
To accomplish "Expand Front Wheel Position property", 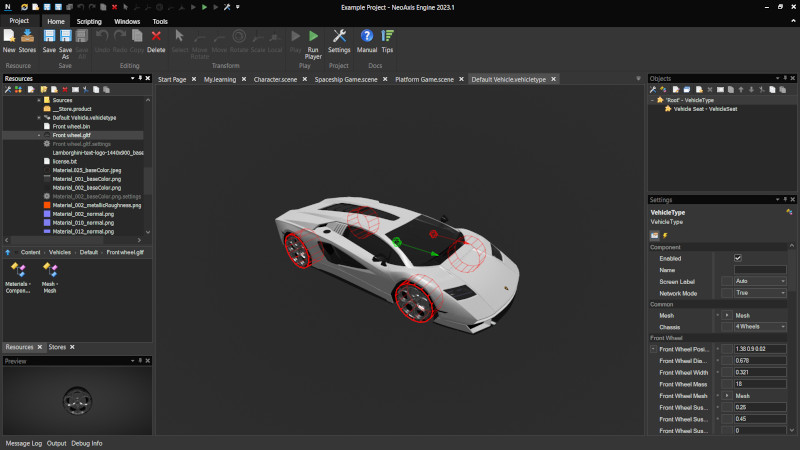I will point(653,349).
